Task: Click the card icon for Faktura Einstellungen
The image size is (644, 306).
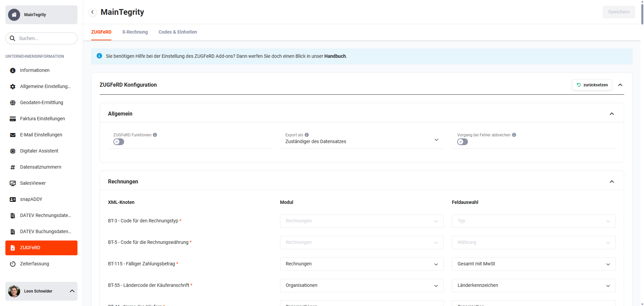Action: tap(13, 119)
